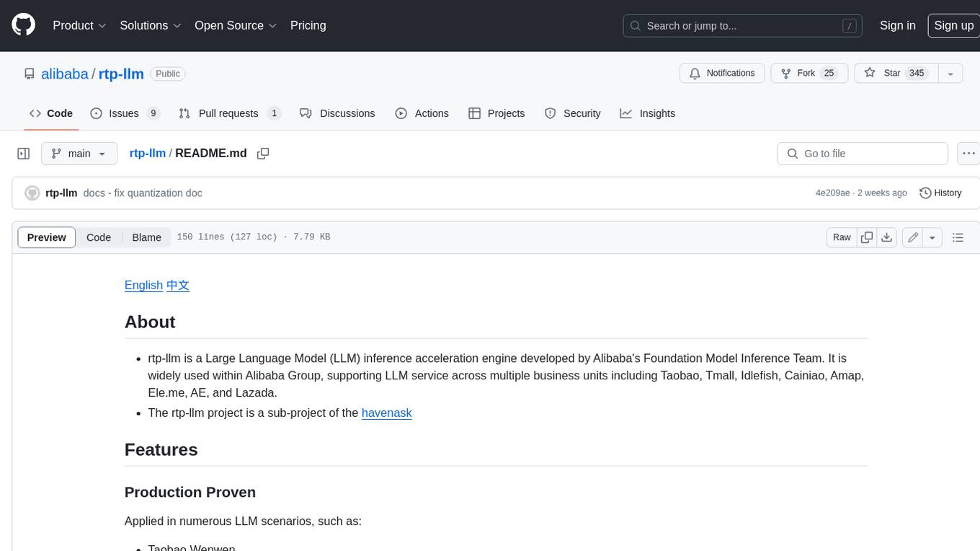Switch to Blame view
The width and height of the screenshot is (980, 551).
tap(146, 237)
